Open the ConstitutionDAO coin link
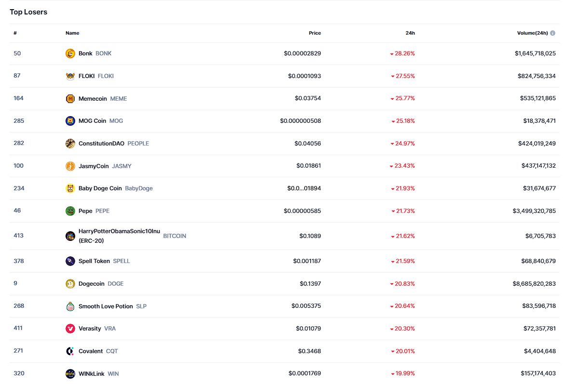 [101, 144]
